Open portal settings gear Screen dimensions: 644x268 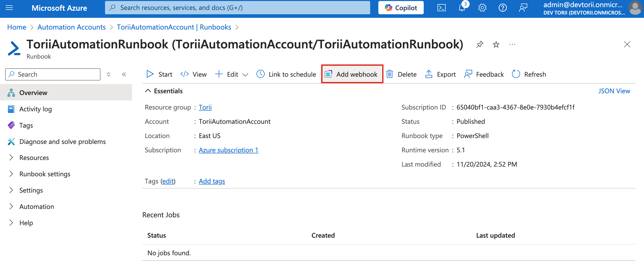[482, 8]
